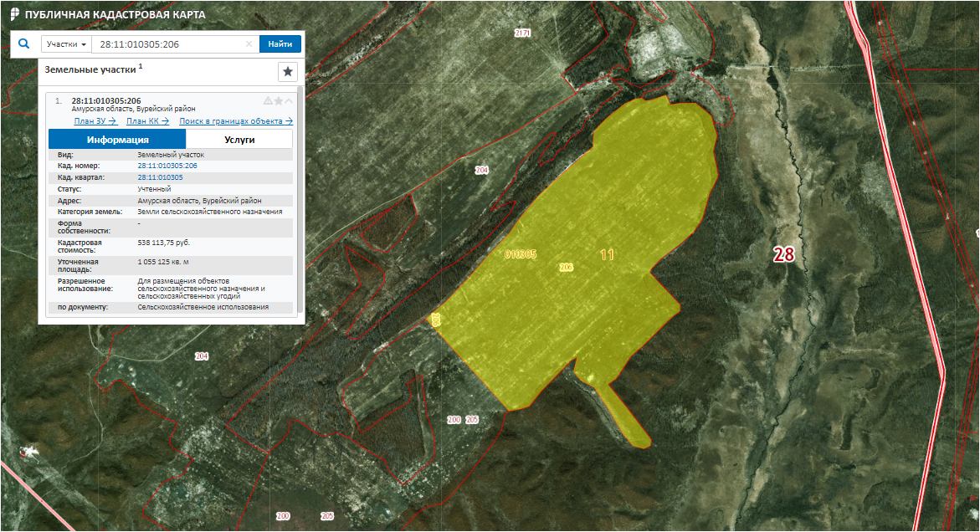Click the magnifying glass search icon

[x=23, y=43]
